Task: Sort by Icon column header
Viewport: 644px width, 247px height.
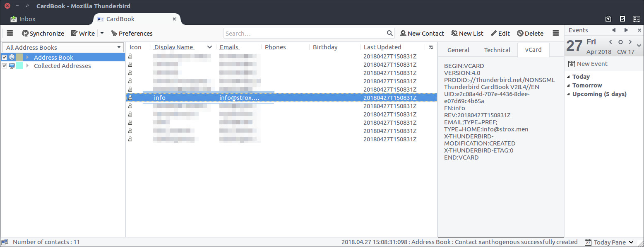Action: (x=138, y=47)
